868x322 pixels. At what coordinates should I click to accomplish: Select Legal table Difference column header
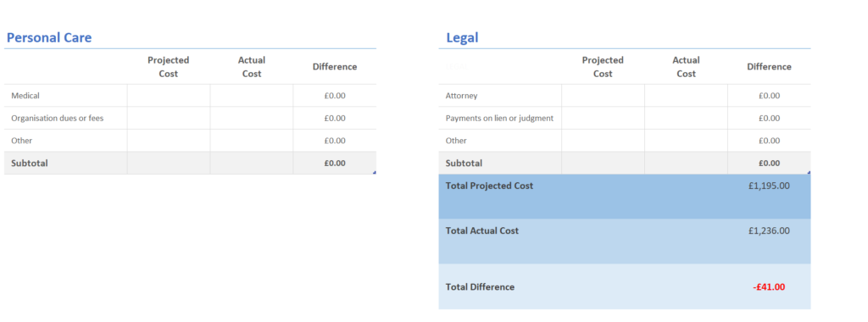pos(770,67)
